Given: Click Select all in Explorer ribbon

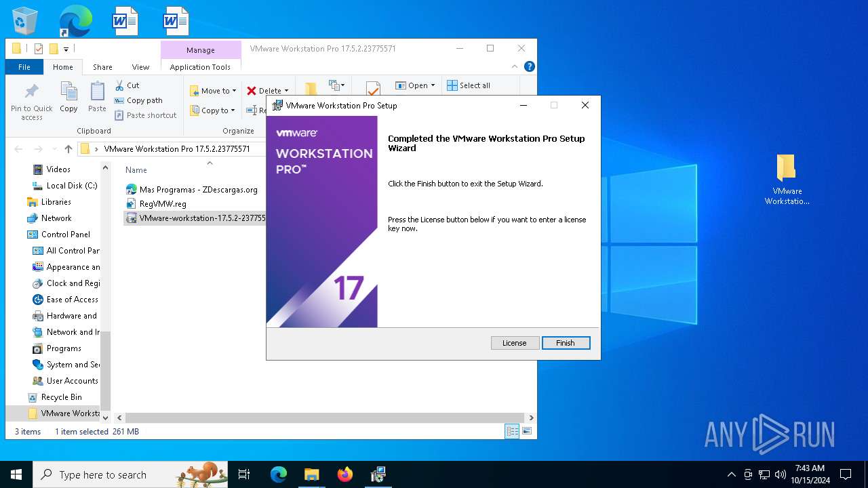Looking at the screenshot, I should (469, 85).
